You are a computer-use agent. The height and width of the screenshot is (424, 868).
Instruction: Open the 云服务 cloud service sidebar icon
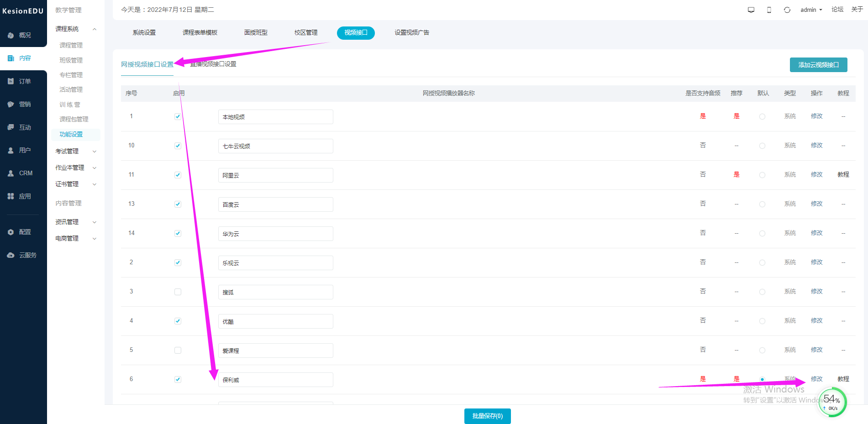11,255
